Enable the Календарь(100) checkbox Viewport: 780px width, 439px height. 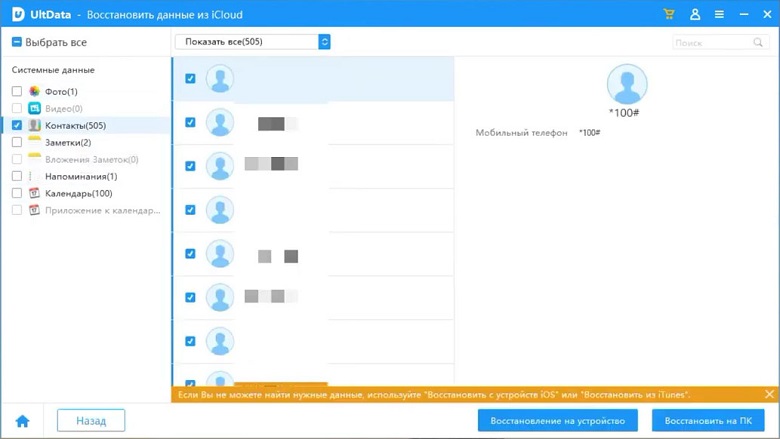[17, 193]
